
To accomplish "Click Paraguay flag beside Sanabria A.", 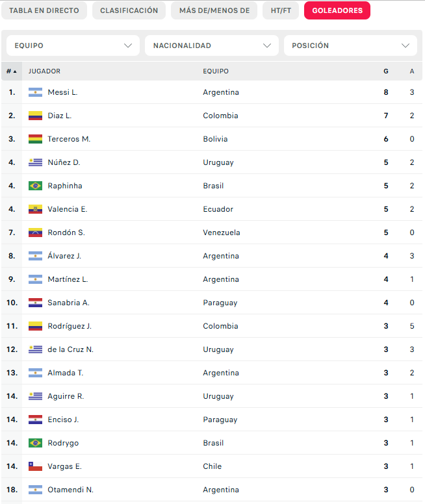I will pyautogui.click(x=35, y=303).
